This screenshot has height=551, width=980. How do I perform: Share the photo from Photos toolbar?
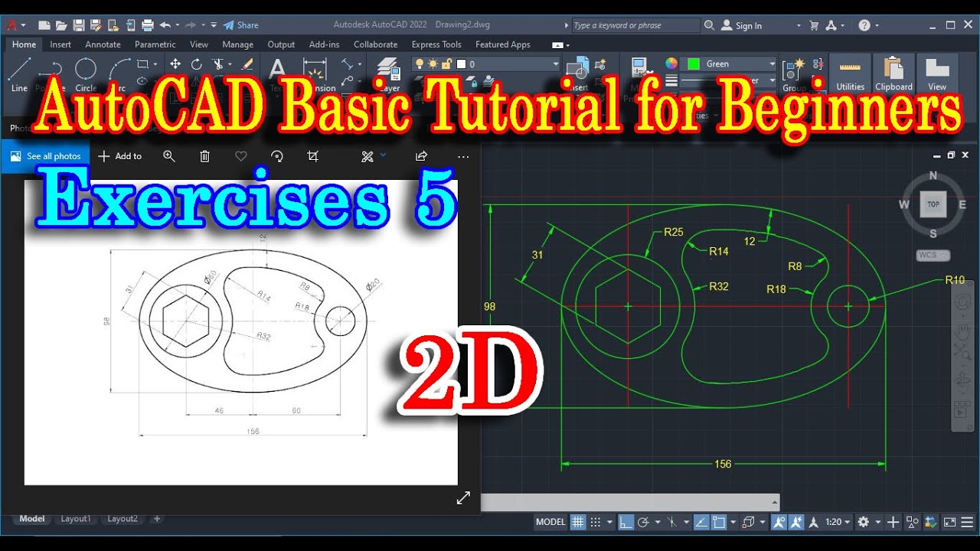pyautogui.click(x=421, y=156)
